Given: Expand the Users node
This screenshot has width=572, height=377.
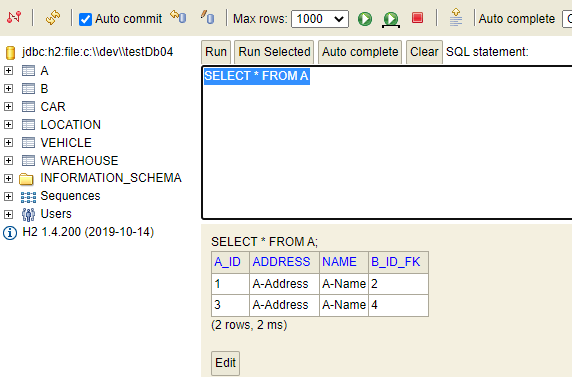Looking at the screenshot, I should pos(8,214).
